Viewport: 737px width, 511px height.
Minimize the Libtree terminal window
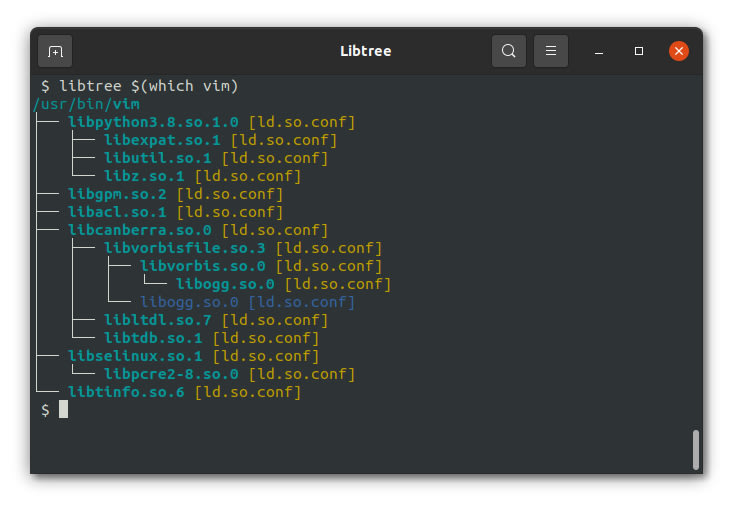pos(599,51)
